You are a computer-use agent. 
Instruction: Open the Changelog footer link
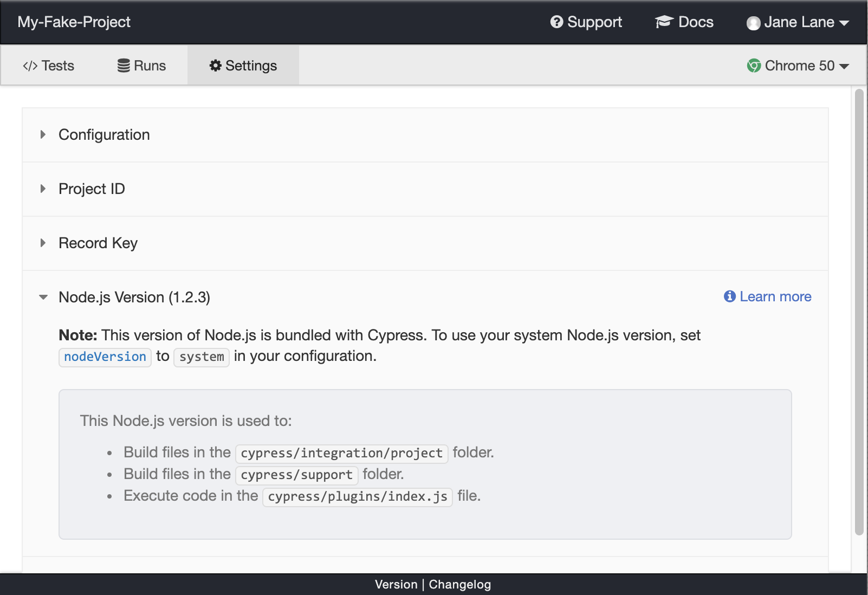(460, 585)
